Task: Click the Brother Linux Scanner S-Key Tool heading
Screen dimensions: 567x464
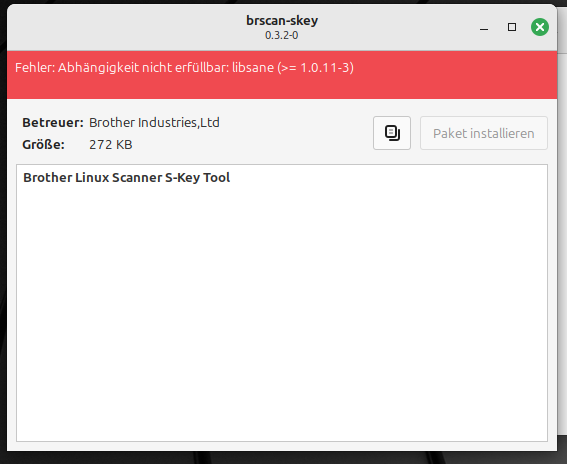Action: [x=127, y=178]
